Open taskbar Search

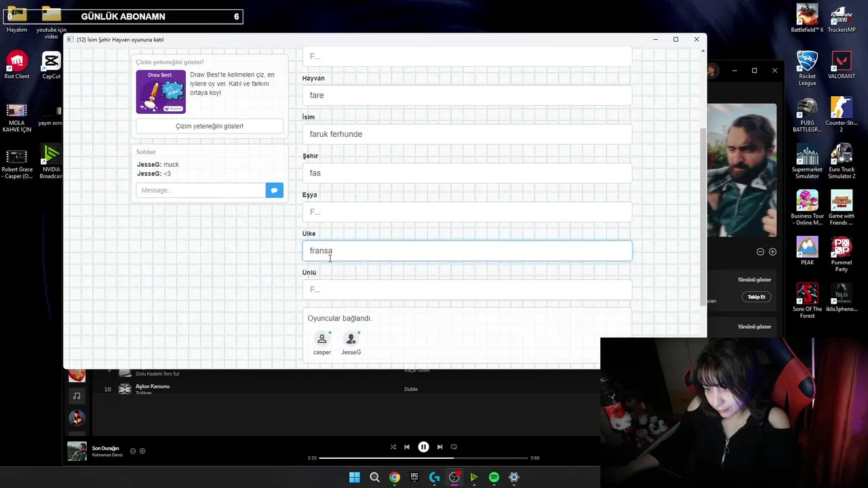coord(374,477)
